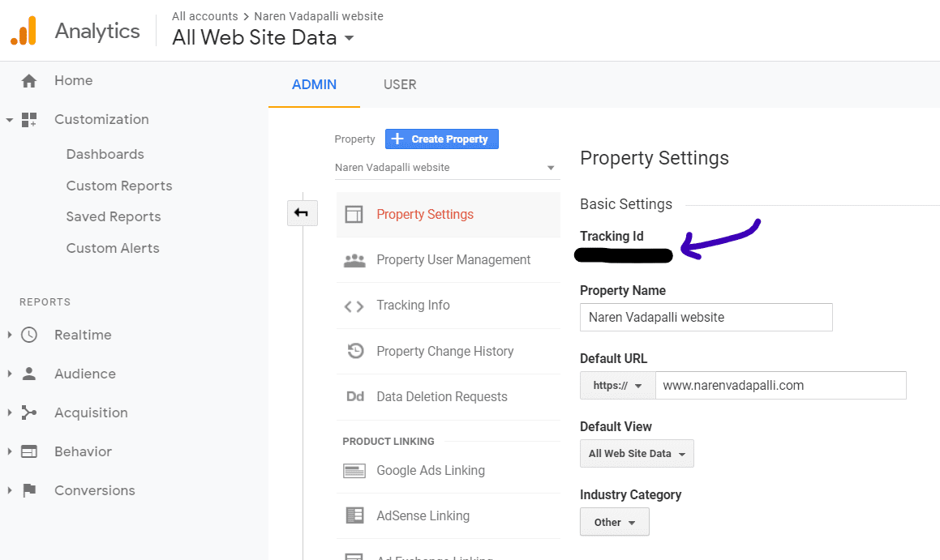
Task: Click the Customization dashboard grid icon
Action: pyautogui.click(x=28, y=120)
